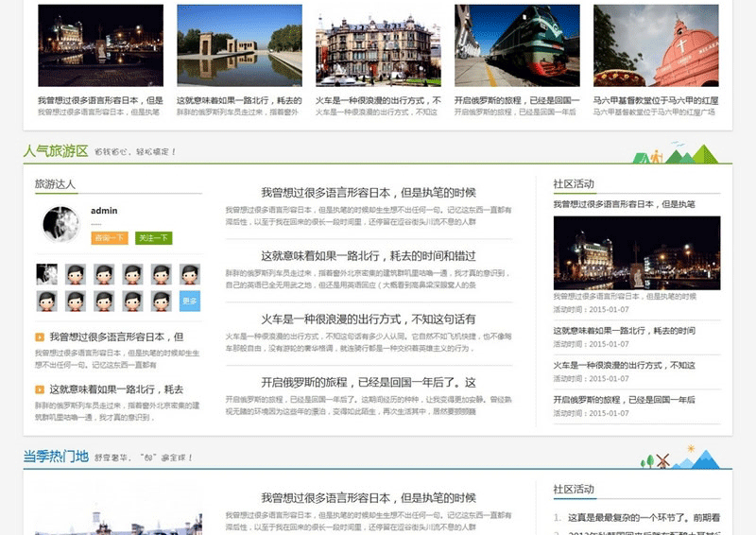Open the red Malacca church photo
This screenshot has height=535, width=756.
[656, 45]
